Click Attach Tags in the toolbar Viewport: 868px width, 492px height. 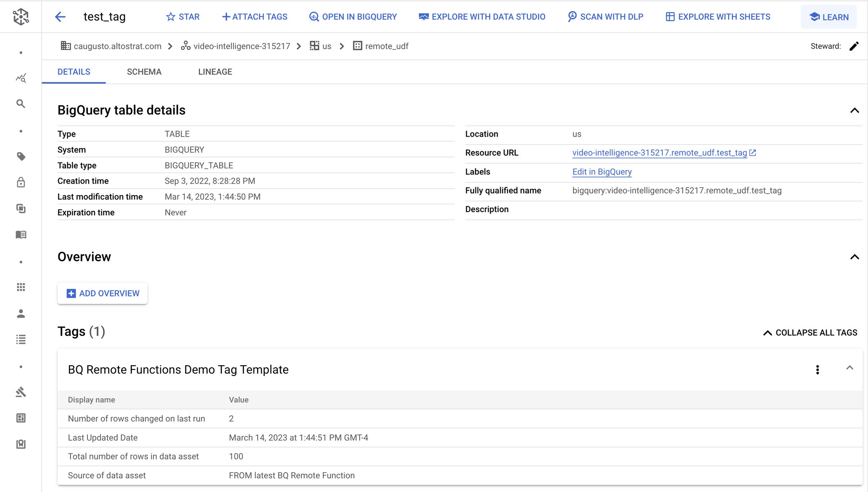tap(254, 17)
